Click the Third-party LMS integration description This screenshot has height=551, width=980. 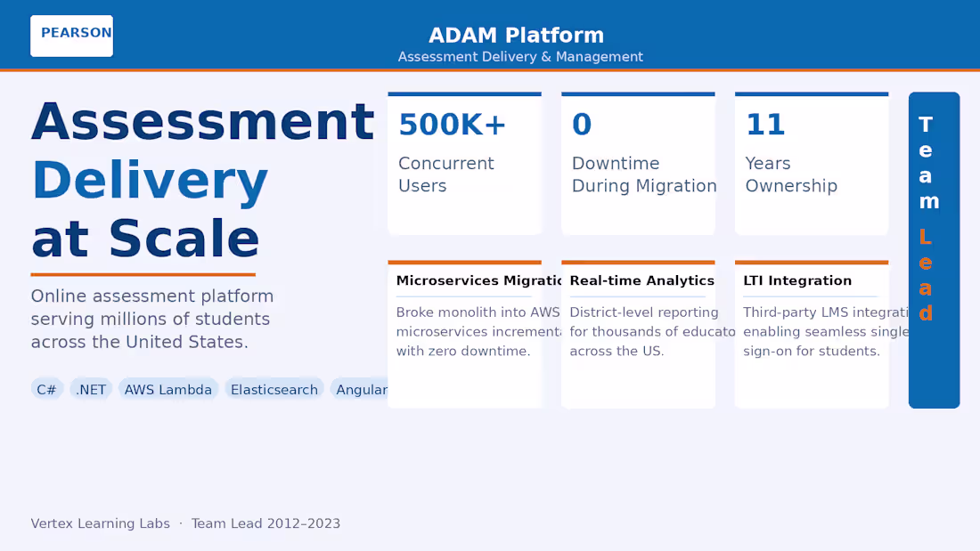coord(826,332)
